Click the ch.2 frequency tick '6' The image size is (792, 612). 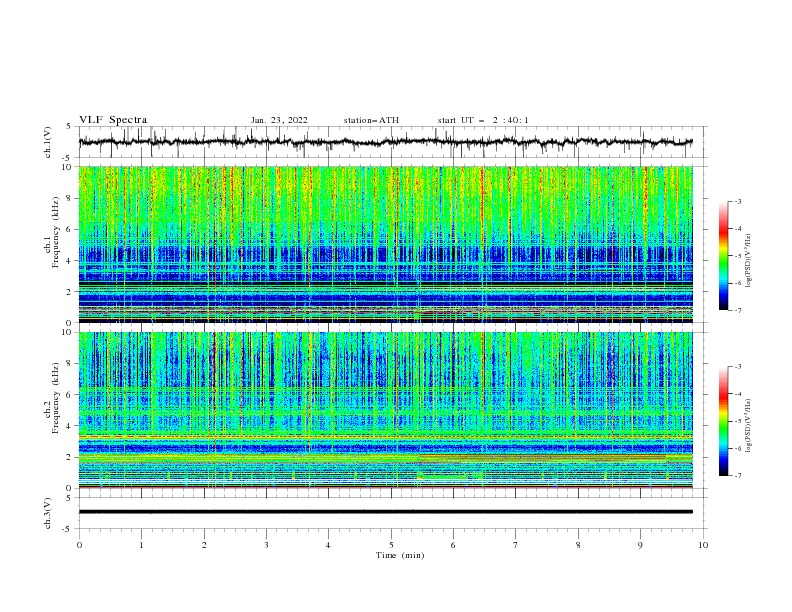click(x=71, y=395)
